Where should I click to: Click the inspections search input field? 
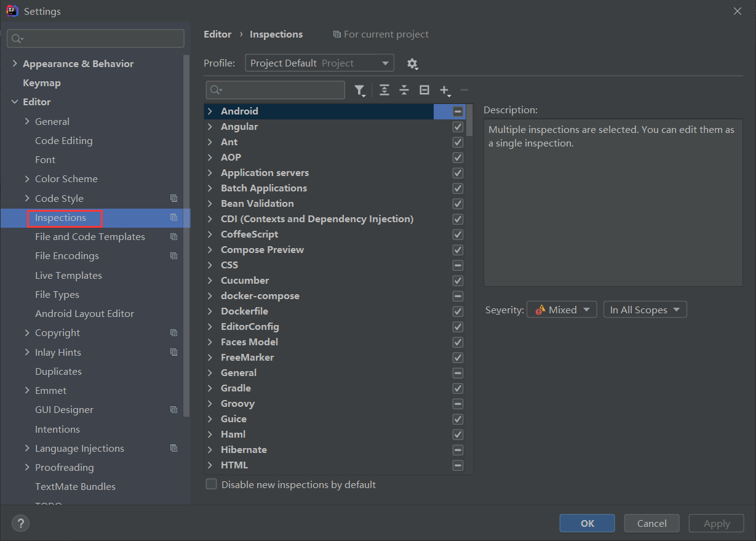[275, 90]
